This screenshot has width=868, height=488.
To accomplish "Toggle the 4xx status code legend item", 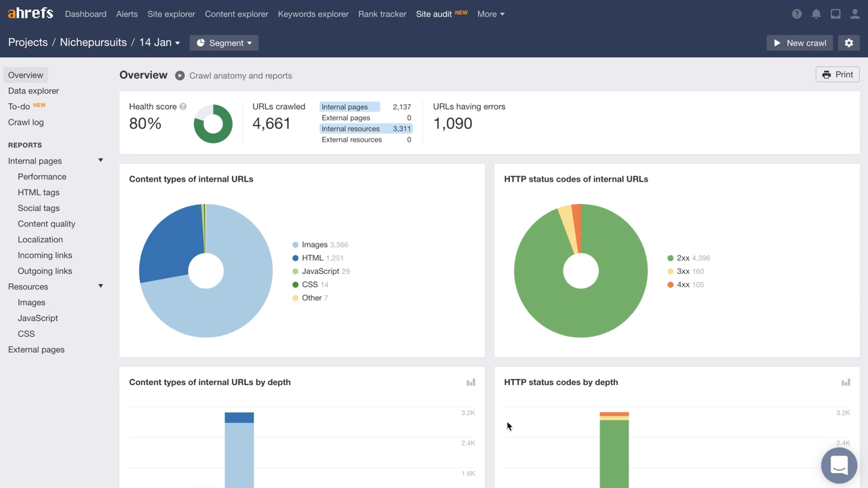I will 682,285.
